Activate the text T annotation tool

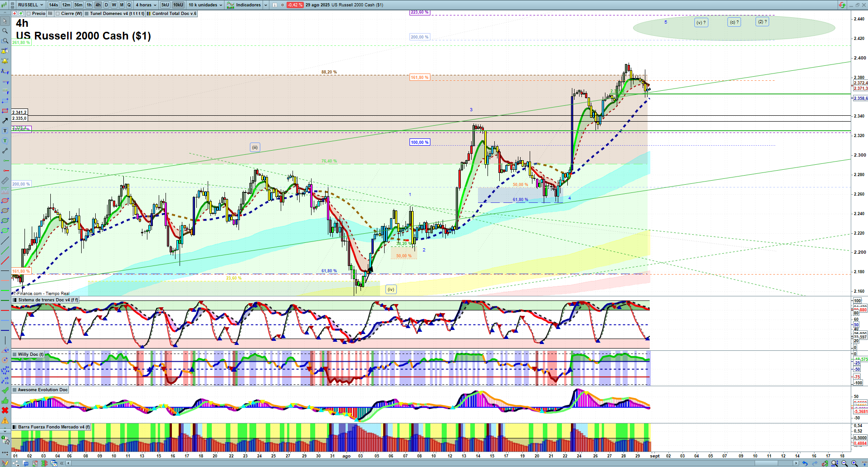5,131
